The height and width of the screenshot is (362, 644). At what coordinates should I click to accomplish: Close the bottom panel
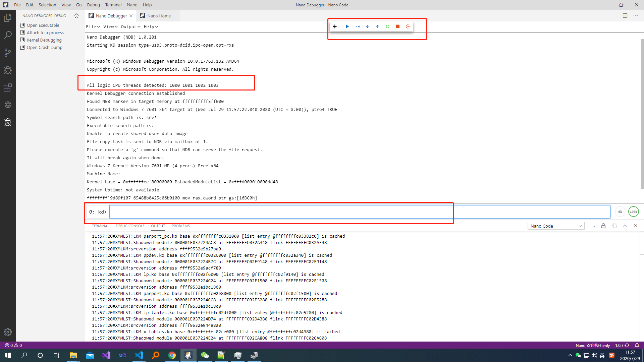pos(636,226)
